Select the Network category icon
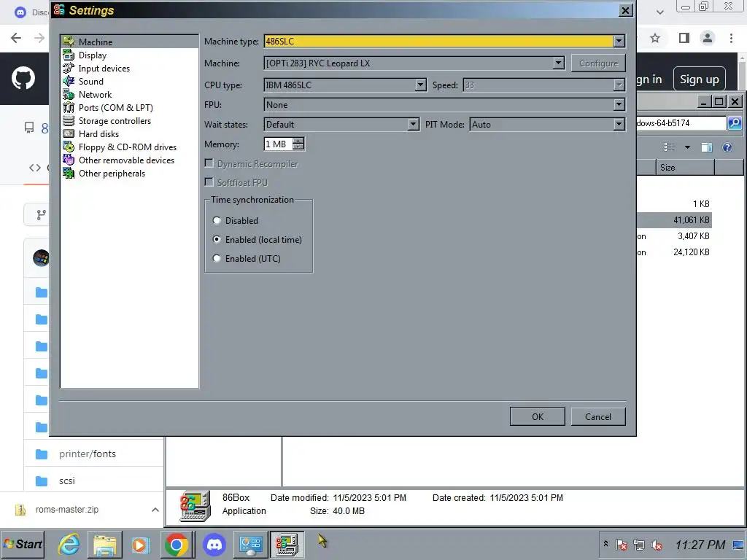 [69, 94]
